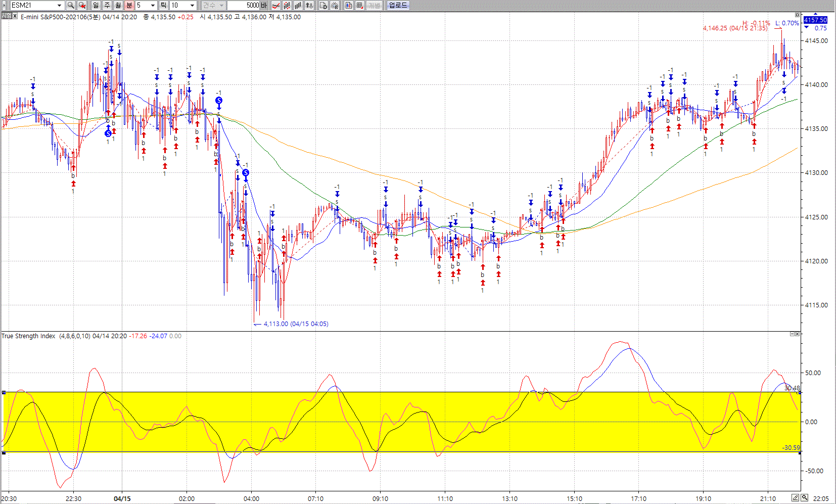Screen dimensions: 836x504
Task: Select the candlestick chart type icon
Action: point(287,5)
